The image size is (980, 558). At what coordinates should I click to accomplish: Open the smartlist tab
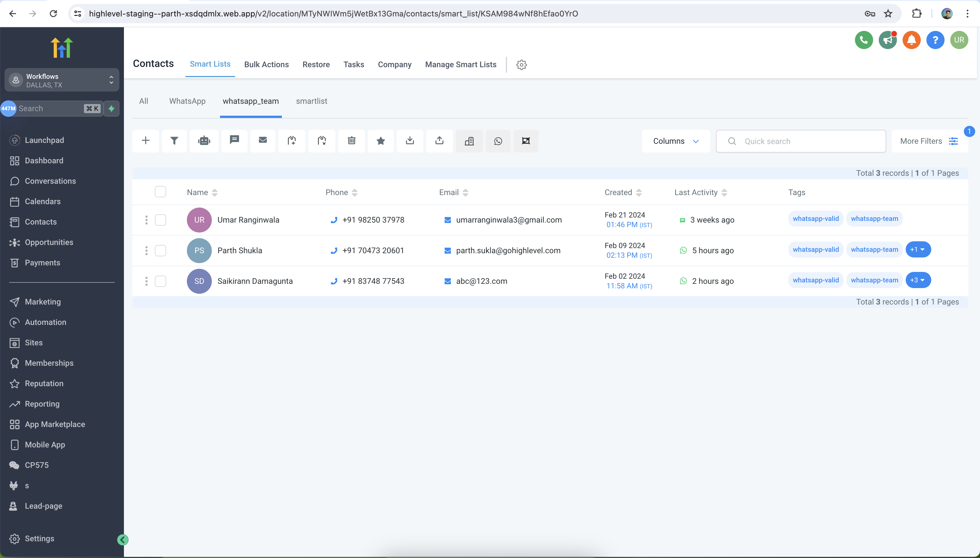311,101
